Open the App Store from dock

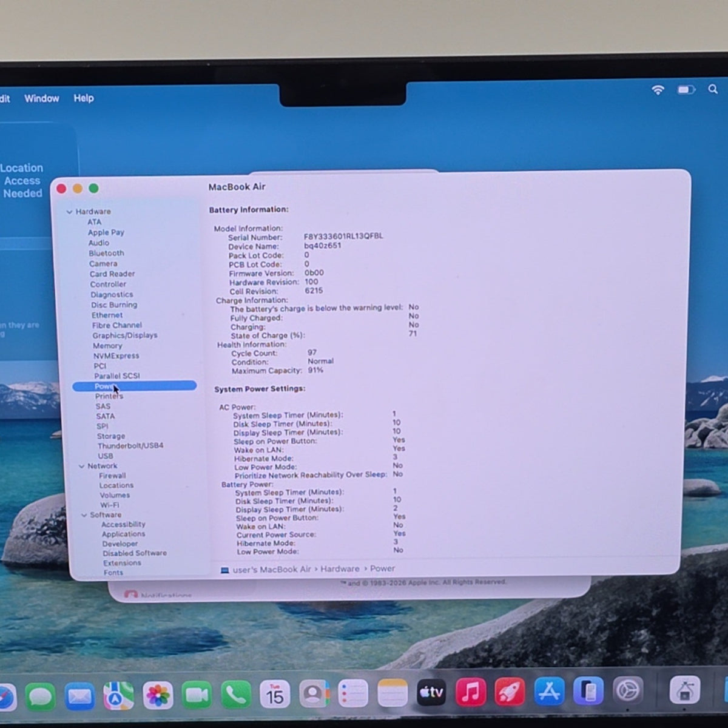pyautogui.click(x=549, y=691)
